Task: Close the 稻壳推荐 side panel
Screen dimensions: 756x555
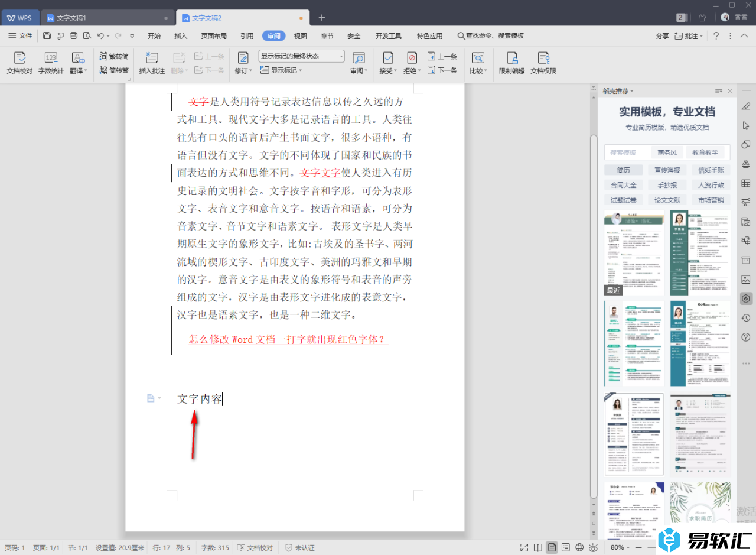Action: 730,91
